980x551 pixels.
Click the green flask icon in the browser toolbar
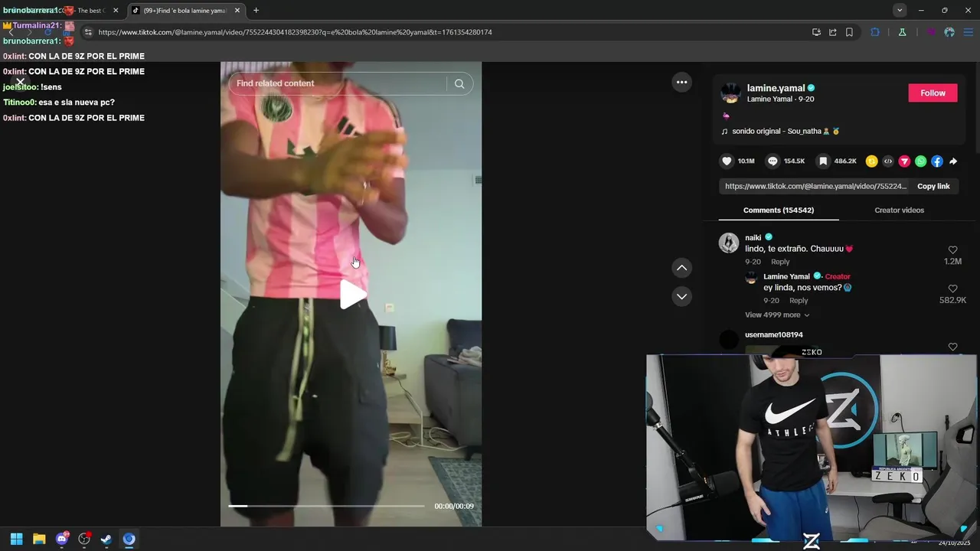(x=902, y=32)
